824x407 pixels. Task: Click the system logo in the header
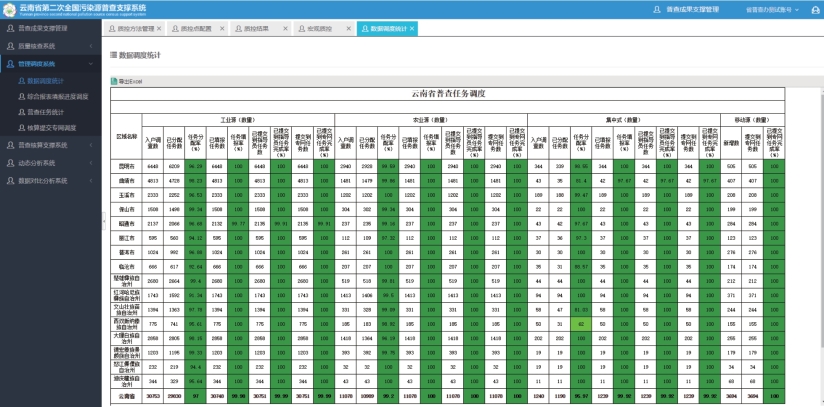[x=9, y=9]
